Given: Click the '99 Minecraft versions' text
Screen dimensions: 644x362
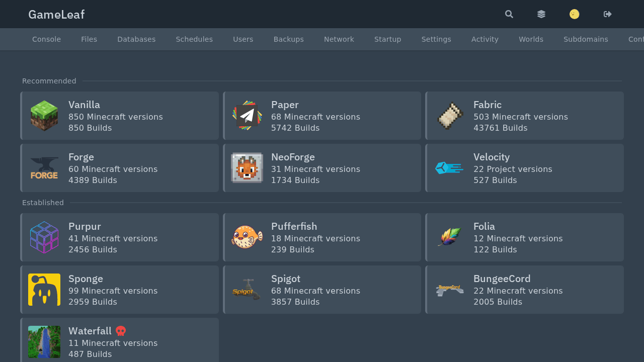Looking at the screenshot, I should (x=113, y=291).
